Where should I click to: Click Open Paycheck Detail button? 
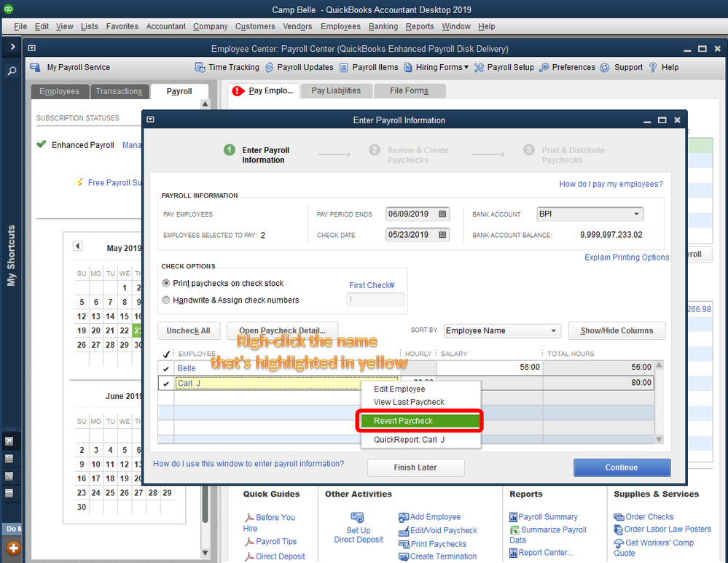point(282,331)
